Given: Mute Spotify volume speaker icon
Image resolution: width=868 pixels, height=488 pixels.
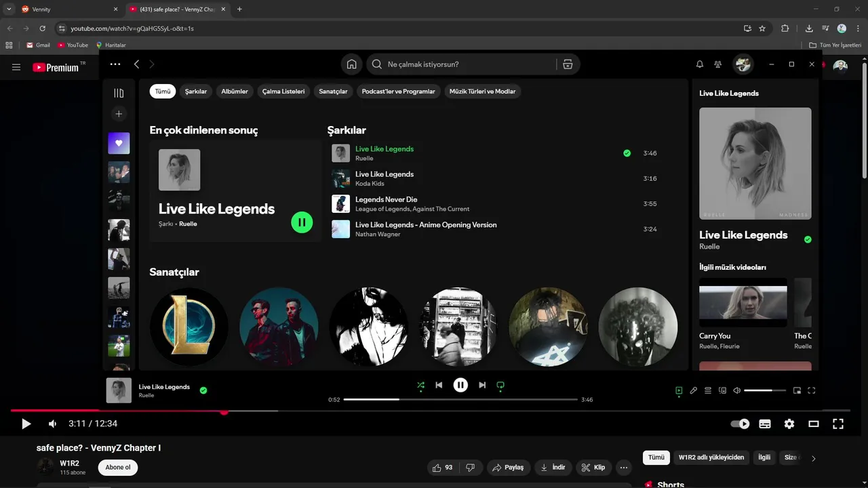Looking at the screenshot, I should [737, 390].
